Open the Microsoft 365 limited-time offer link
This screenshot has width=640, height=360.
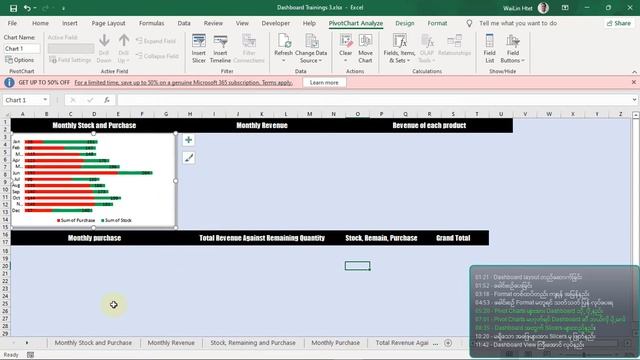(x=183, y=82)
